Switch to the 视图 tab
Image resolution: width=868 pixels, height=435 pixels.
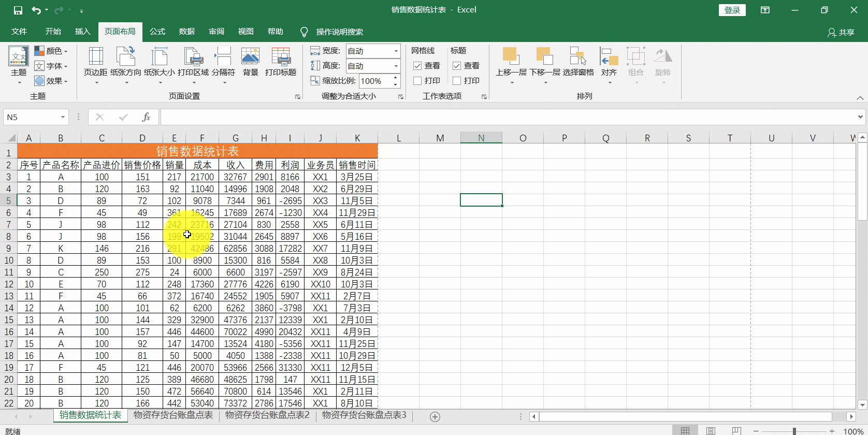[246, 32]
